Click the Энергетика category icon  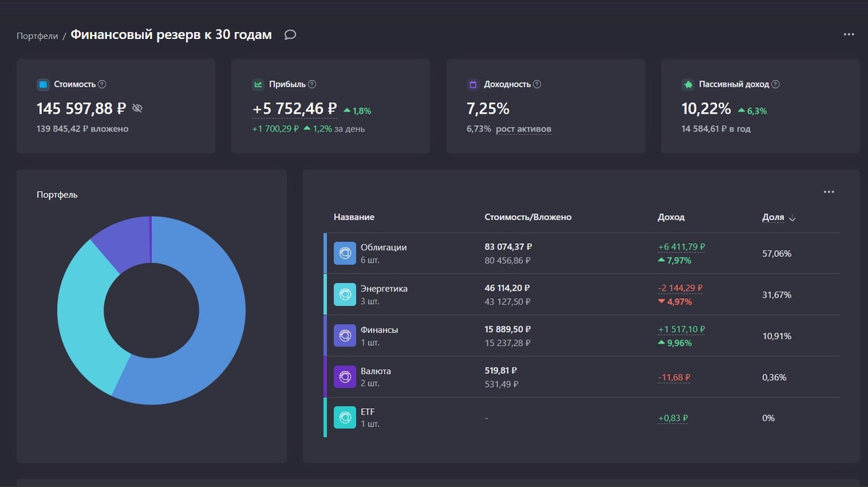point(344,295)
